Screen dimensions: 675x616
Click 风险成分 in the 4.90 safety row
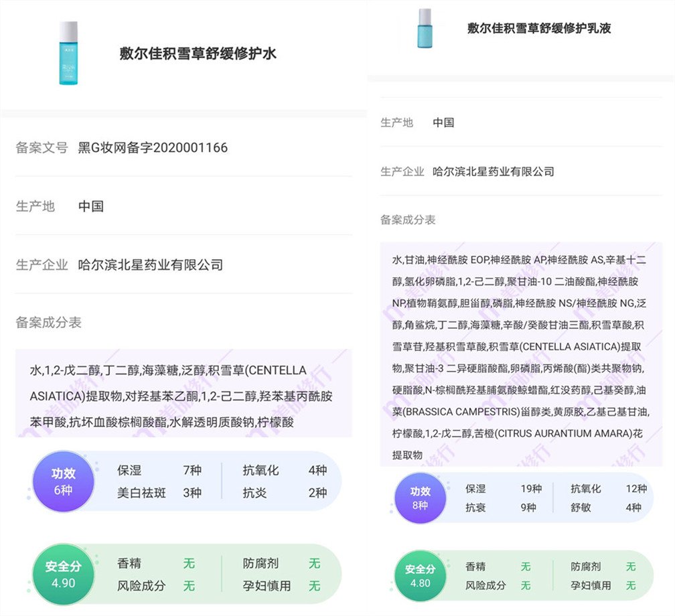tap(141, 585)
